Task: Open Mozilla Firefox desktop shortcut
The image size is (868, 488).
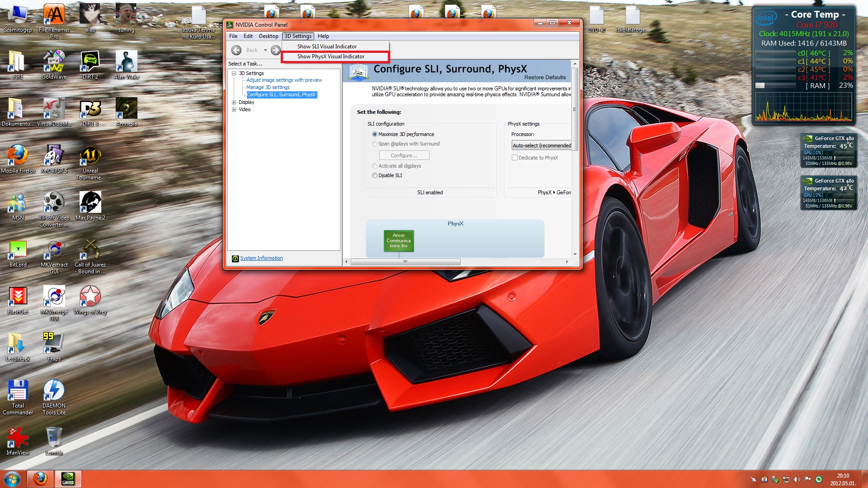Action: click(x=18, y=159)
